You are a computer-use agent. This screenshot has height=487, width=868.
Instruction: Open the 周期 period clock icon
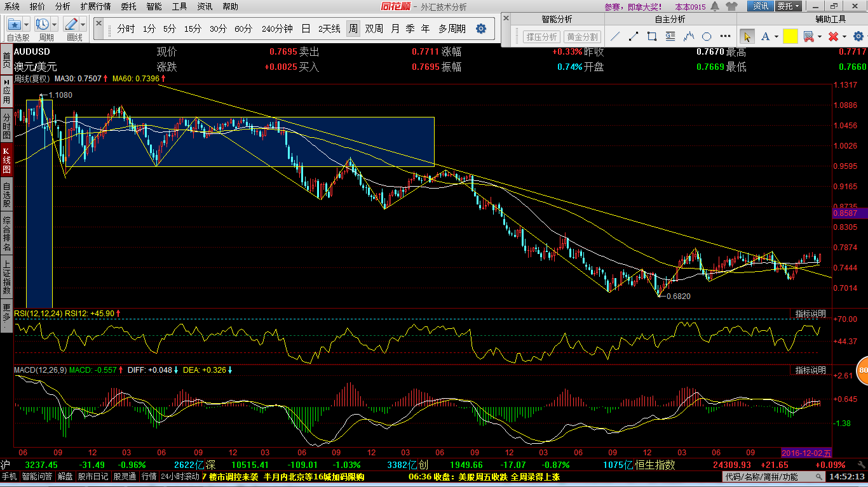pos(43,24)
